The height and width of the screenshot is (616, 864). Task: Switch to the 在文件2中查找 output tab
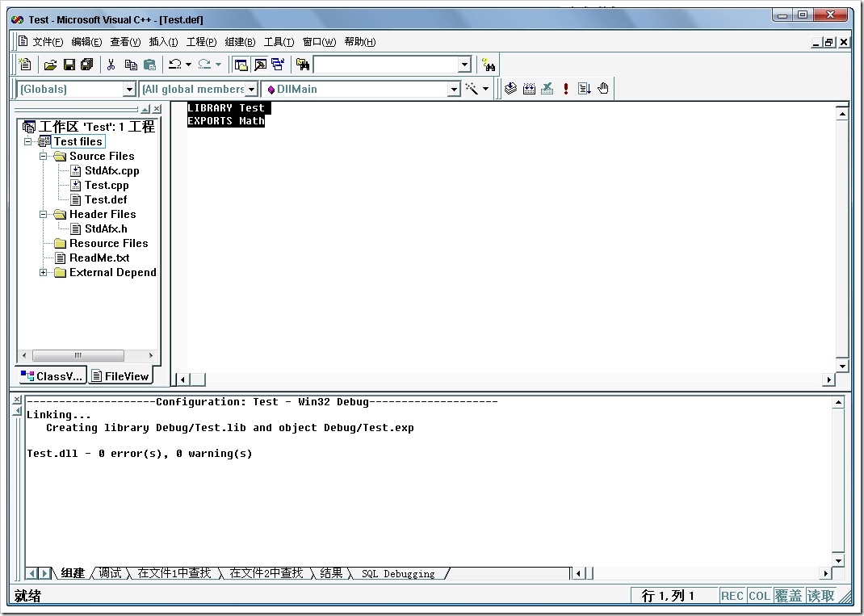pos(266,573)
